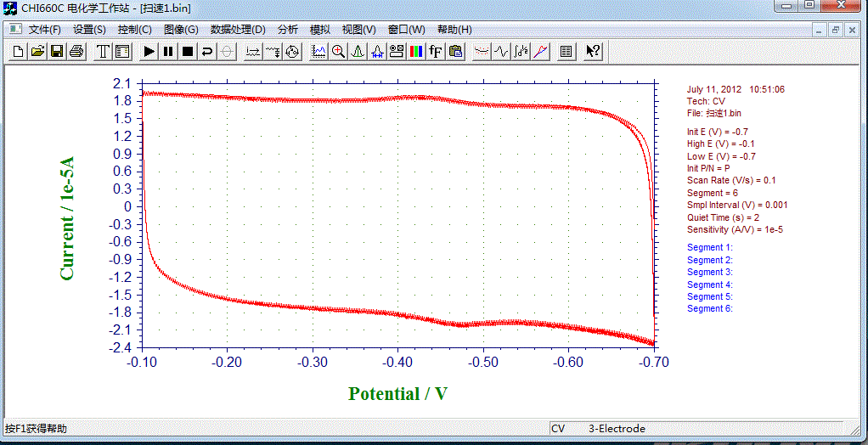Apply data smoothing icon
This screenshot has width=868, height=445.
click(x=482, y=52)
